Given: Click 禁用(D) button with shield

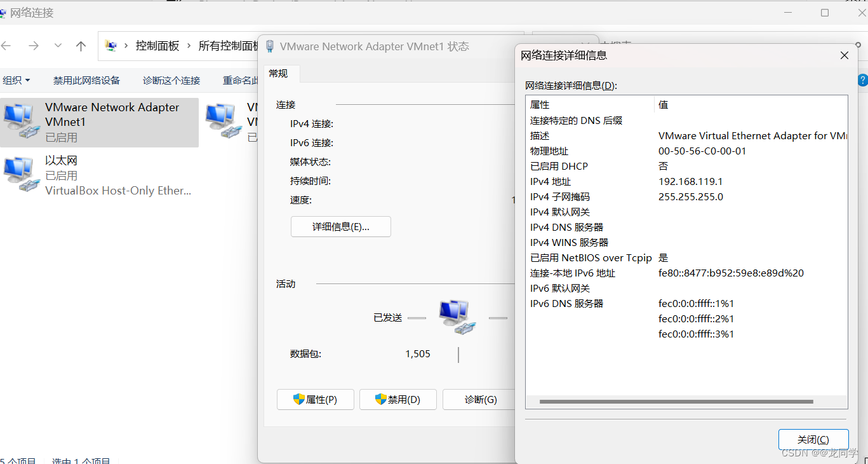Looking at the screenshot, I should (398, 400).
